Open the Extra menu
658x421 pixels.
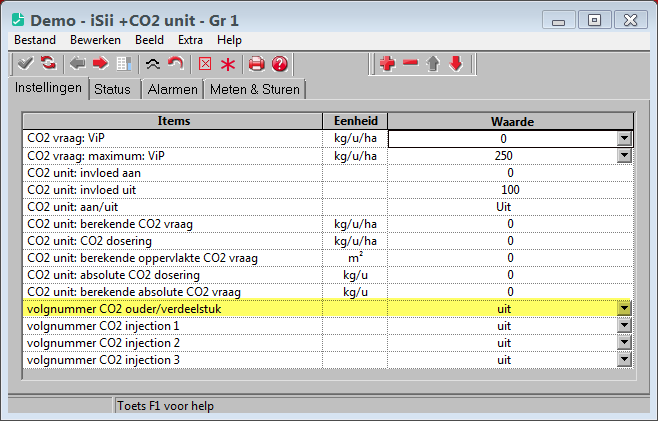click(190, 40)
